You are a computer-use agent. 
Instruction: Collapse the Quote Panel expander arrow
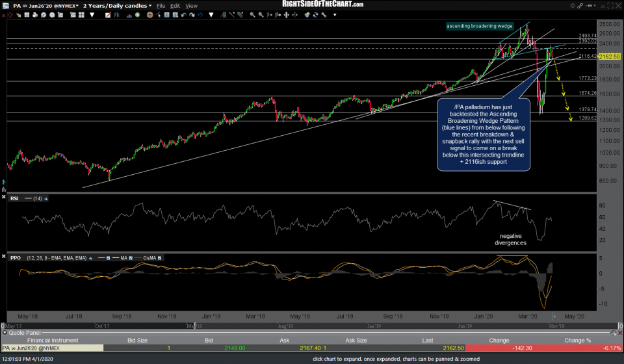[4, 333]
